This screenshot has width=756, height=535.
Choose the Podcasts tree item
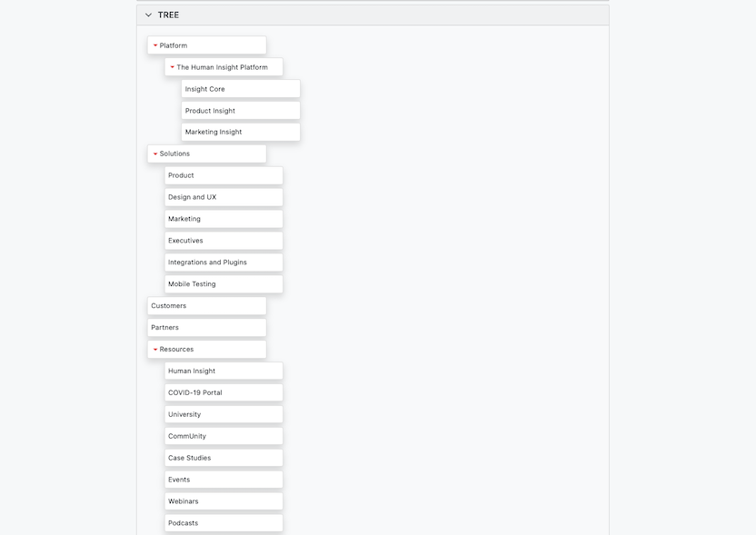click(x=223, y=523)
